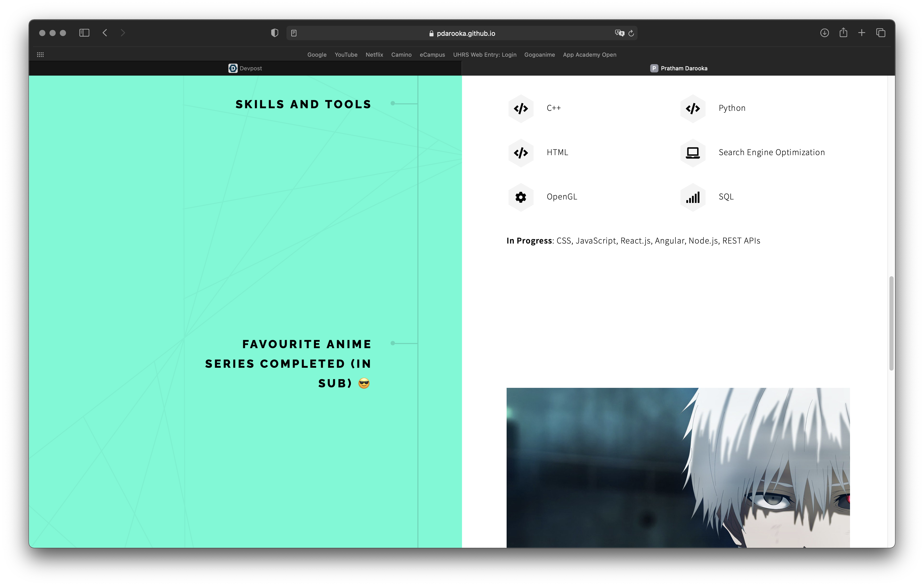Screen dimensions: 924x586
Task: Open the Share menu
Action: 843,33
